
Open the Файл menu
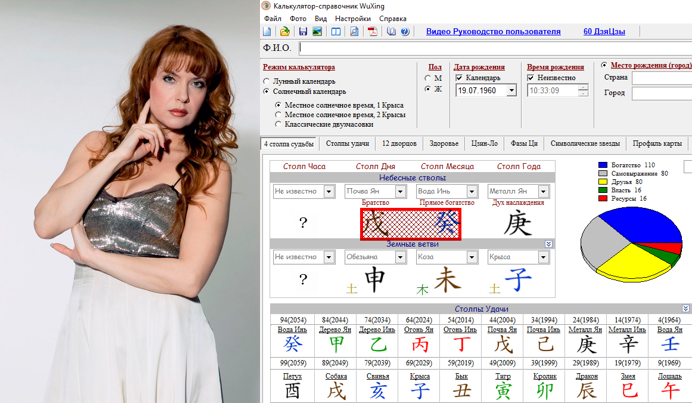coord(273,19)
